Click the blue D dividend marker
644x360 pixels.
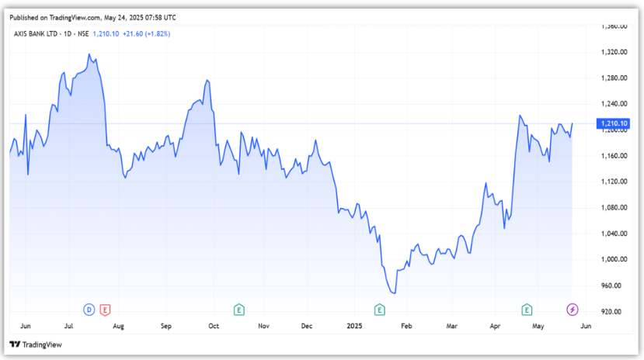(x=89, y=310)
